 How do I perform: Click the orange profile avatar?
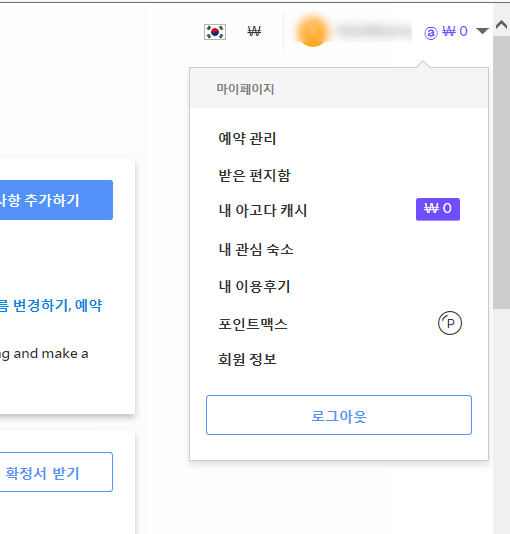313,31
